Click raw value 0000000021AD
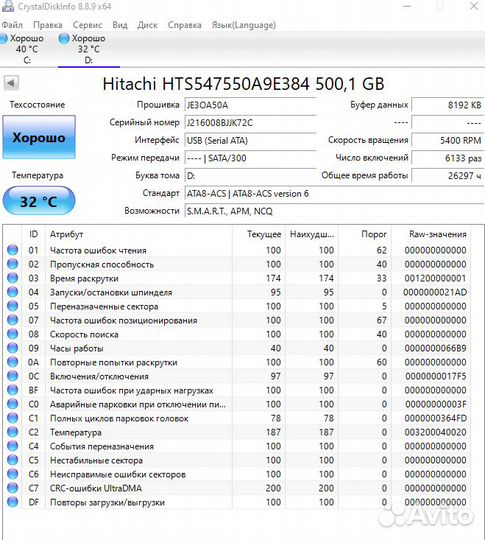Image resolution: width=485 pixels, height=540 pixels. (x=435, y=292)
